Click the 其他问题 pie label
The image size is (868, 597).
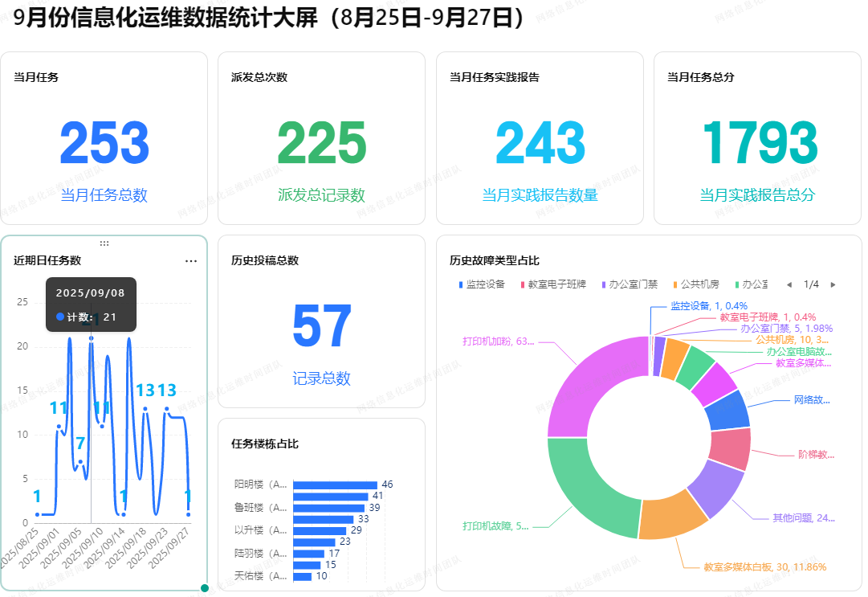coord(803,518)
